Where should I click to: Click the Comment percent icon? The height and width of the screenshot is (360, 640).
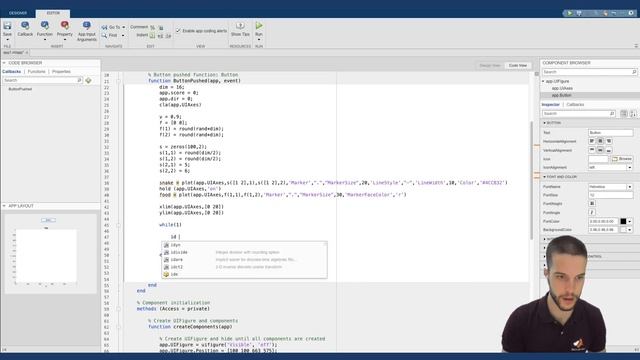tap(153, 27)
